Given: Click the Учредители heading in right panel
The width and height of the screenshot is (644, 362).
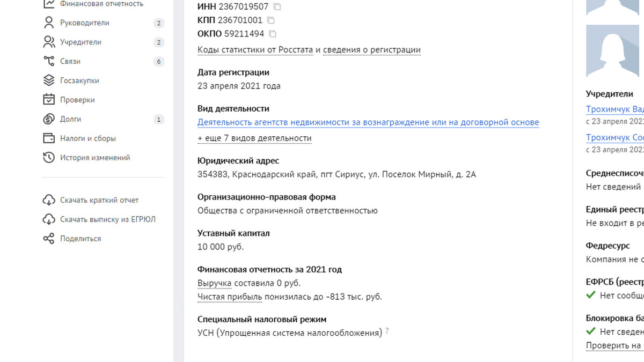Looking at the screenshot, I should [610, 94].
